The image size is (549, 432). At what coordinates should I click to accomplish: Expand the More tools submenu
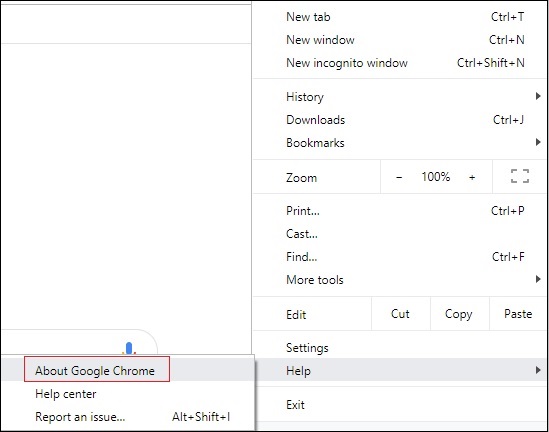click(399, 280)
